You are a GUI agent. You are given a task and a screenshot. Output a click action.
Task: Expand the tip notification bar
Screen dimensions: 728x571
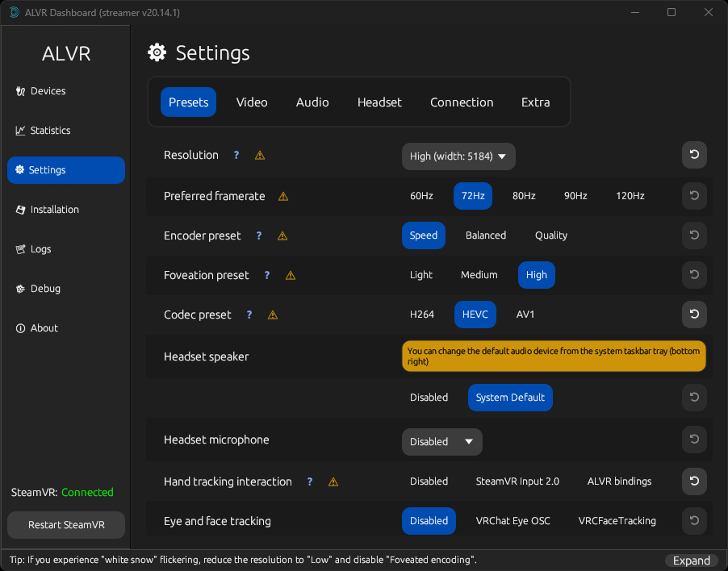coord(691,561)
